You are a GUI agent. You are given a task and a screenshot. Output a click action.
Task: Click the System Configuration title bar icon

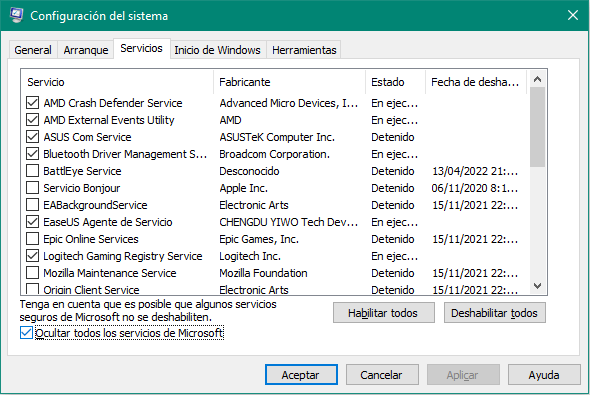tap(17, 15)
